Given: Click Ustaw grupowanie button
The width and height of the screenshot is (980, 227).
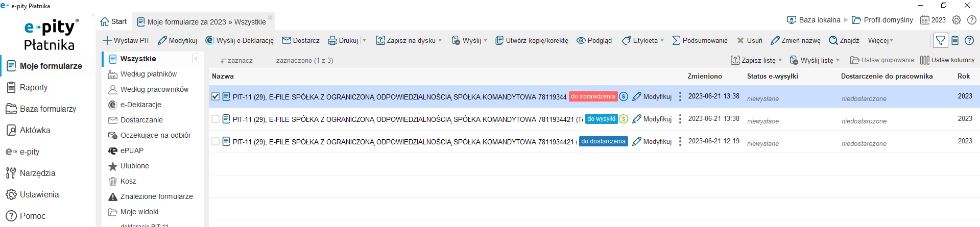Looking at the screenshot, I should (882, 60).
